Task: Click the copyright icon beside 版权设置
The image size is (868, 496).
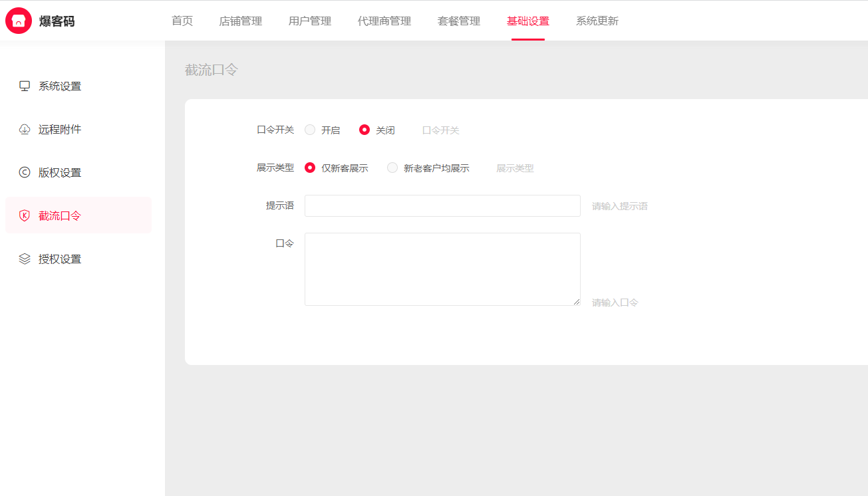Action: 25,172
